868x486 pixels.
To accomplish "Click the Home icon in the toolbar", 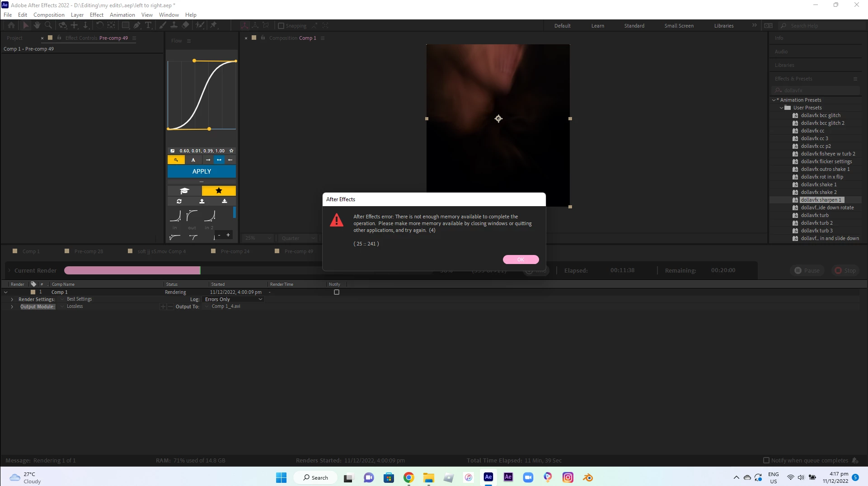I will pyautogui.click(x=11, y=26).
